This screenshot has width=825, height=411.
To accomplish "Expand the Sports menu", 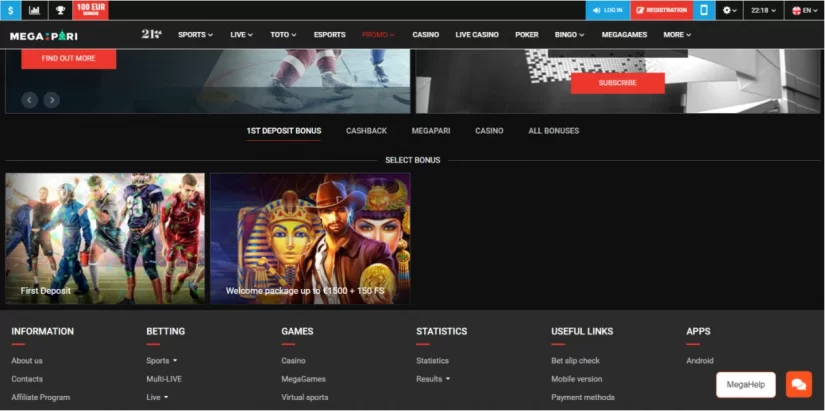I will 195,35.
